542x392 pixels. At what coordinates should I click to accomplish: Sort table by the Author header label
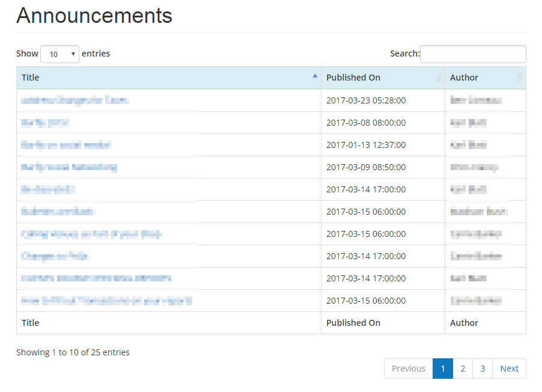464,78
